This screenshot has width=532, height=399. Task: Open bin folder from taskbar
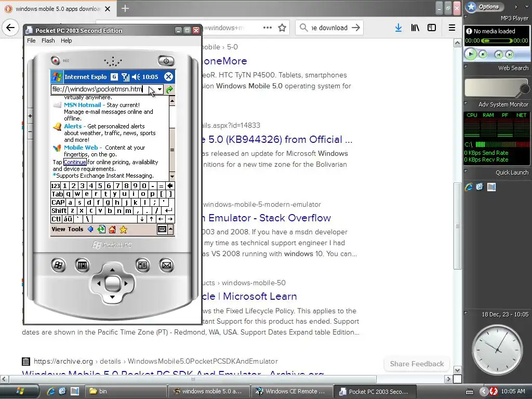click(x=125, y=391)
